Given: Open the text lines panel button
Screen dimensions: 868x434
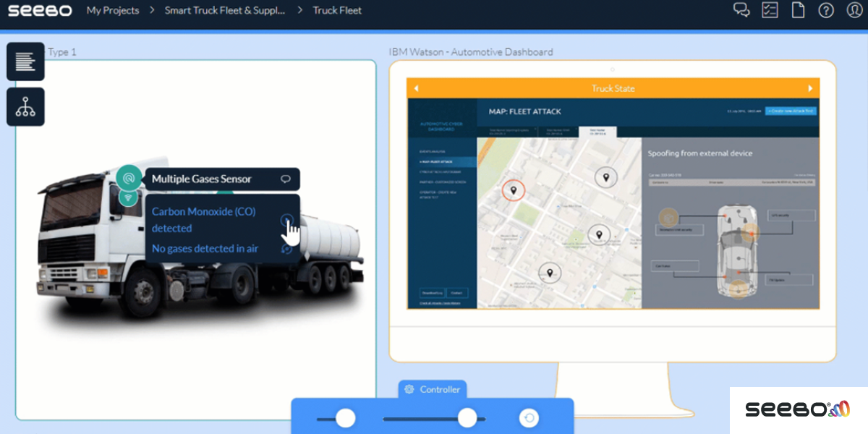Looking at the screenshot, I should pyautogui.click(x=25, y=61).
